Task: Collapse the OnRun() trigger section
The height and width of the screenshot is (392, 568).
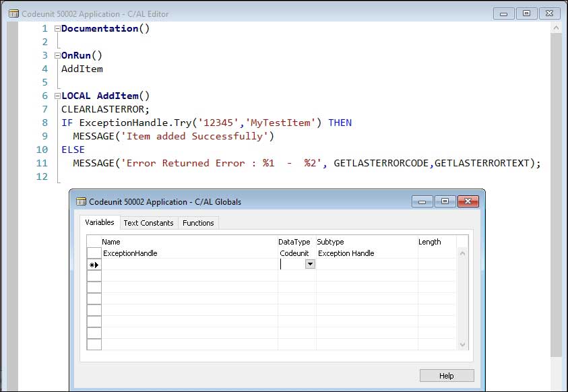Action: [57, 56]
